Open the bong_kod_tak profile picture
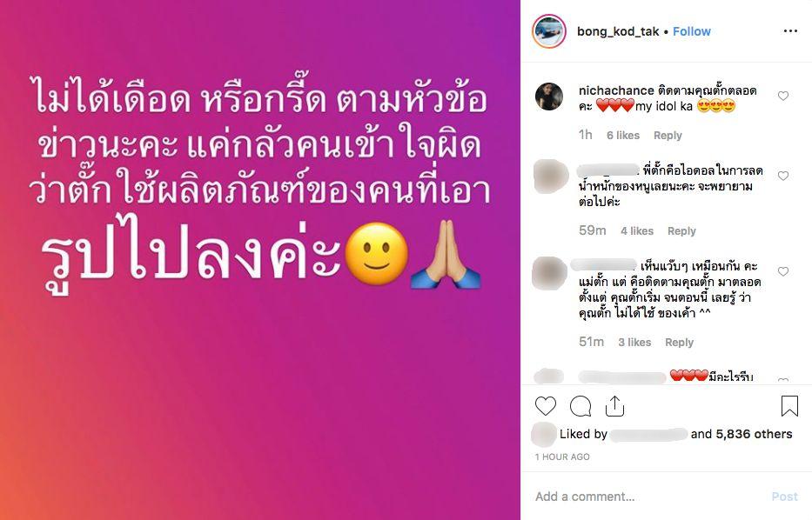The width and height of the screenshot is (812, 520). 549,31
